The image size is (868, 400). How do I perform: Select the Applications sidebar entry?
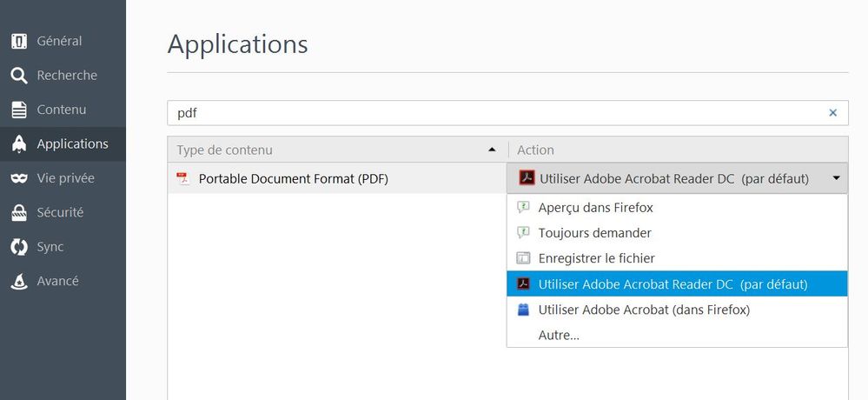(63, 144)
